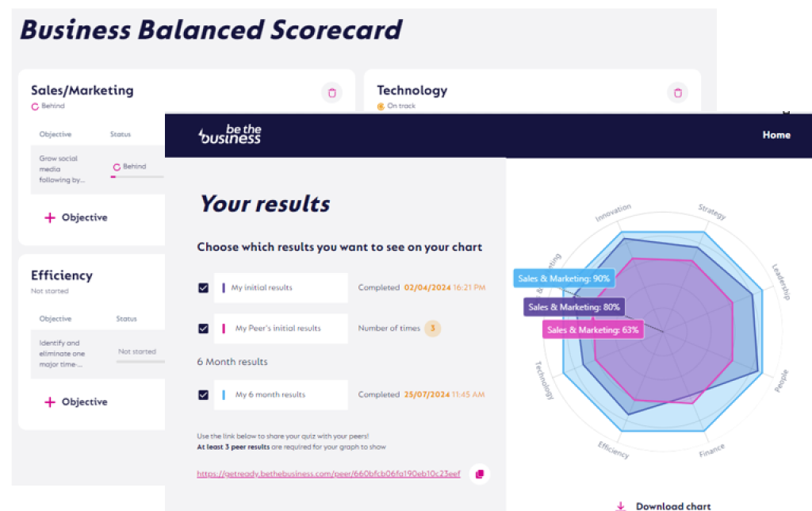Toggle My Peer's initial results checkbox
Screen dimensions: 812x511
[x=203, y=328]
